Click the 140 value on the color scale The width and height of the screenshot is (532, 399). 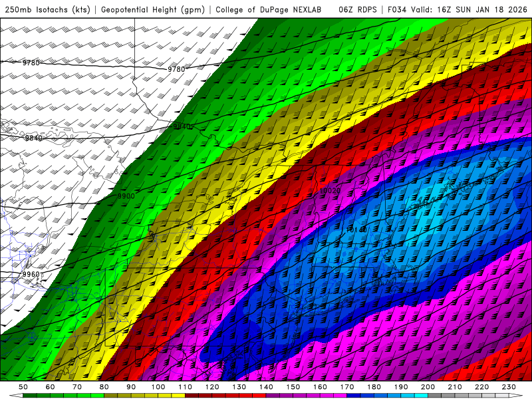pyautogui.click(x=266, y=387)
